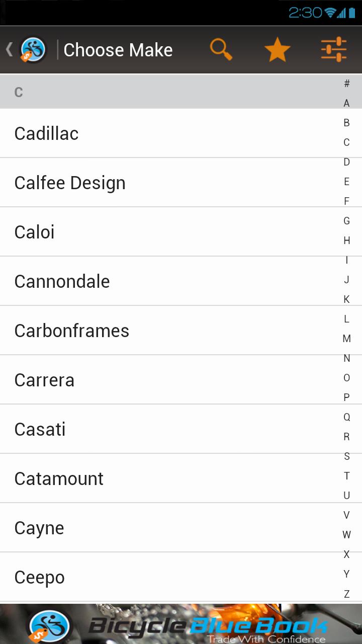Tap the orange search magnifier icon
The image size is (362, 644).
tap(221, 50)
